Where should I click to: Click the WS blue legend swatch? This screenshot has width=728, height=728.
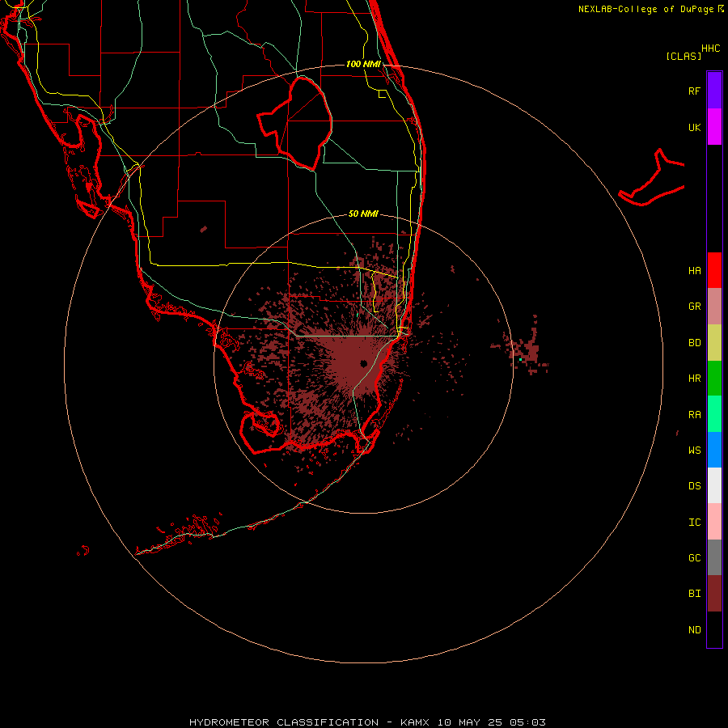pyautogui.click(x=714, y=450)
